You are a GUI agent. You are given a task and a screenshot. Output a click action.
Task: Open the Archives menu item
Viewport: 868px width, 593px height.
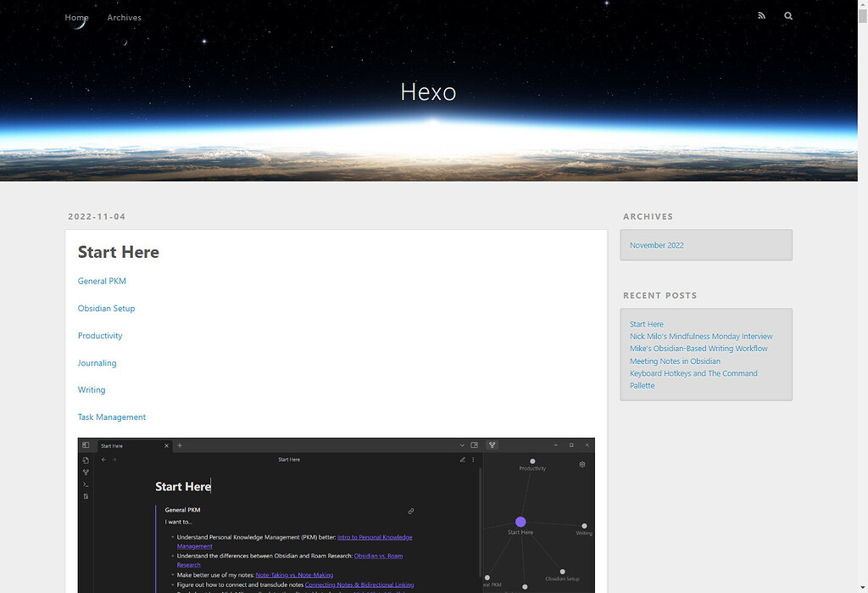click(x=124, y=17)
